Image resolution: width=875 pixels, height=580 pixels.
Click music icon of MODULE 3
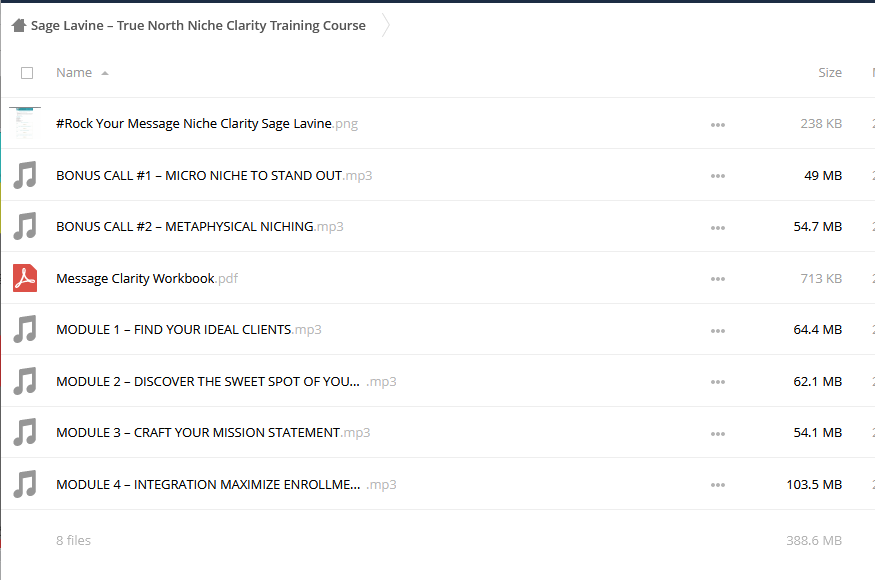point(25,433)
